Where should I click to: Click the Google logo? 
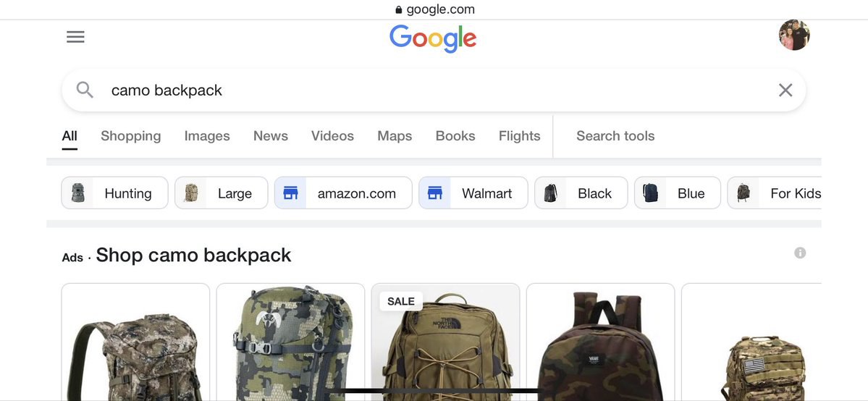(433, 39)
